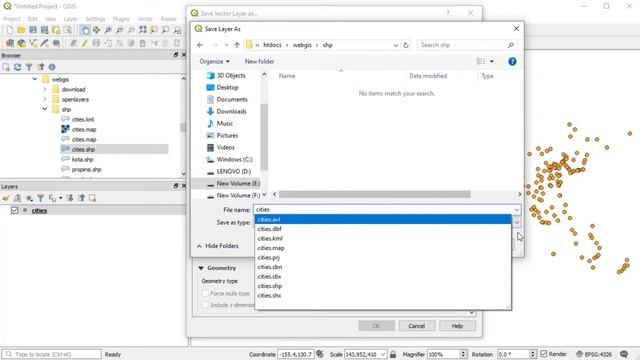
Task: Collapse the Geometry section
Action: (201, 268)
